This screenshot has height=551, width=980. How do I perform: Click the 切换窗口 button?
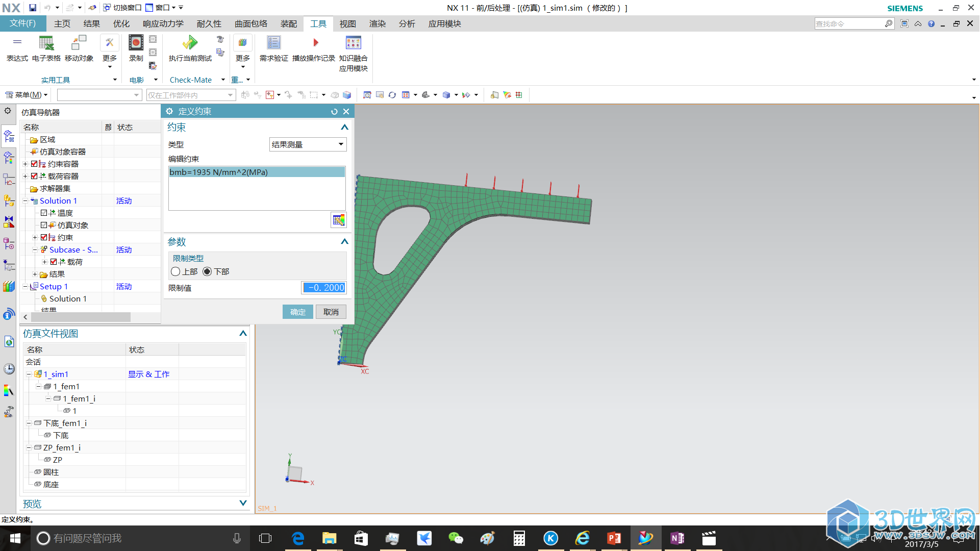pyautogui.click(x=122, y=8)
